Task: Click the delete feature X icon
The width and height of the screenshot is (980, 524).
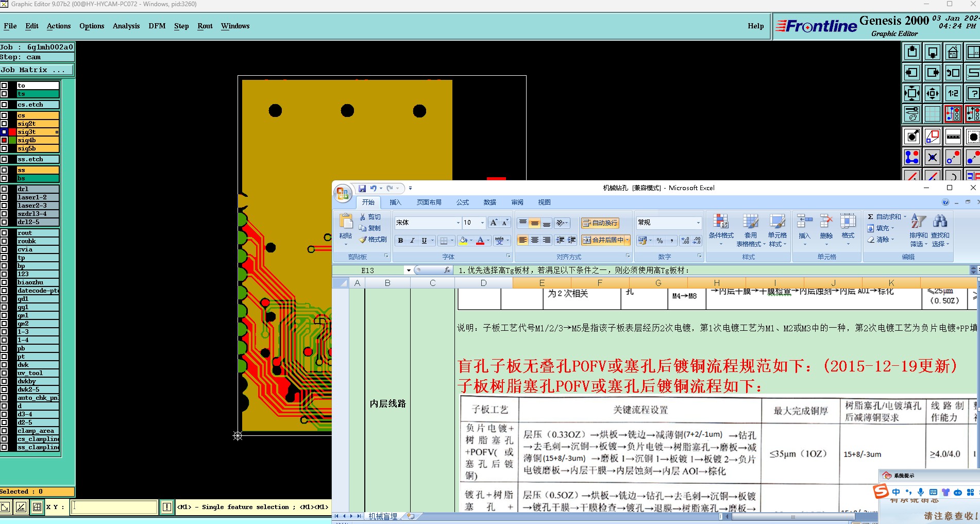Action: [933, 157]
